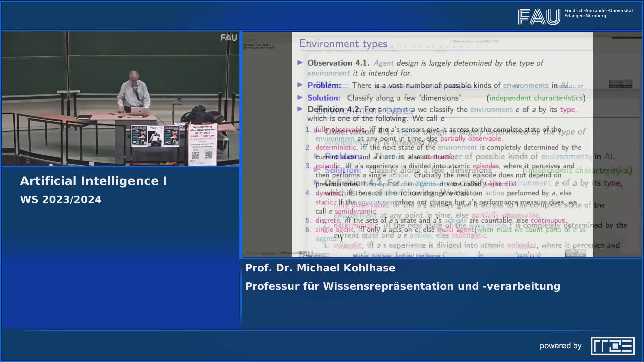Click the QR code on the white poster
The image size is (644, 362).
(195, 155)
